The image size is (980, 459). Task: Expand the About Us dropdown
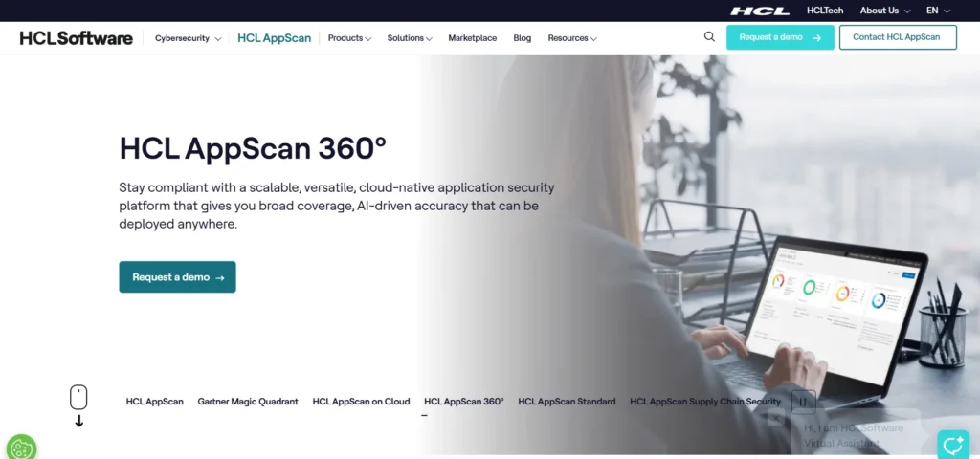pos(885,11)
